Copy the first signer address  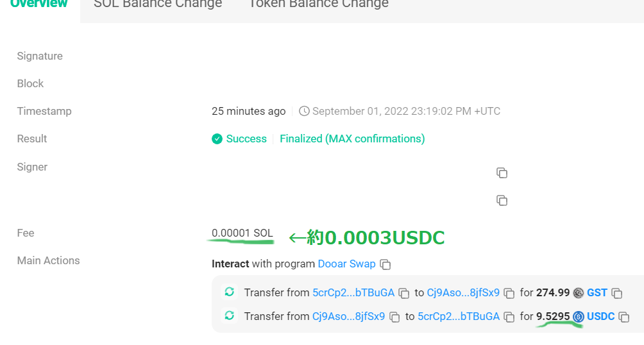(x=502, y=173)
